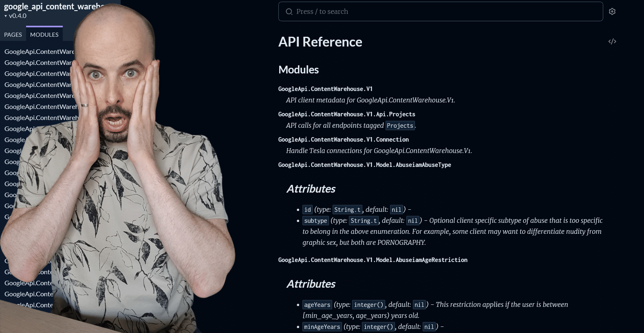Screen dimensions: 644x333
Task: Click the "This restriction applies if the user" description
Action: point(435,310)
